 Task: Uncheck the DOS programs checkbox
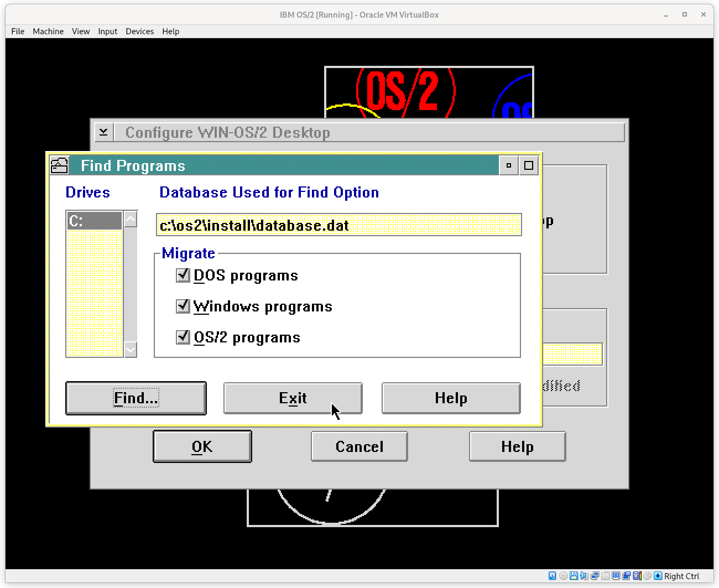[183, 275]
